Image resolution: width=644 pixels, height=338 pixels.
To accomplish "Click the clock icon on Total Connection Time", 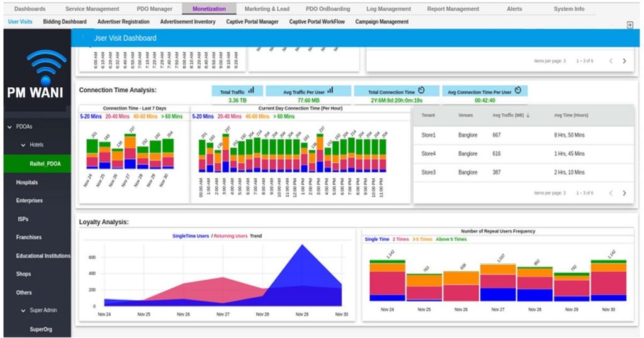I will pyautogui.click(x=421, y=91).
